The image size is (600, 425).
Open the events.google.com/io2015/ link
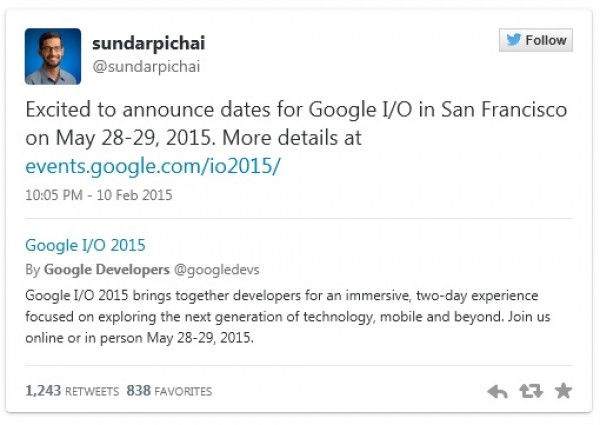153,166
